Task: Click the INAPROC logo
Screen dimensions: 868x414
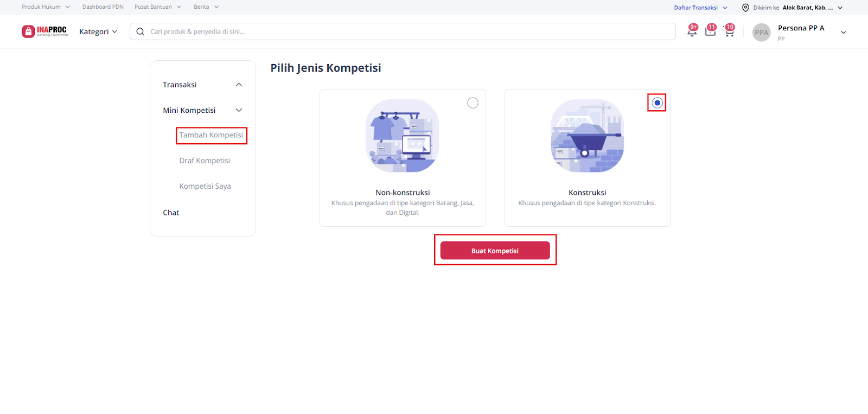Action: [45, 31]
